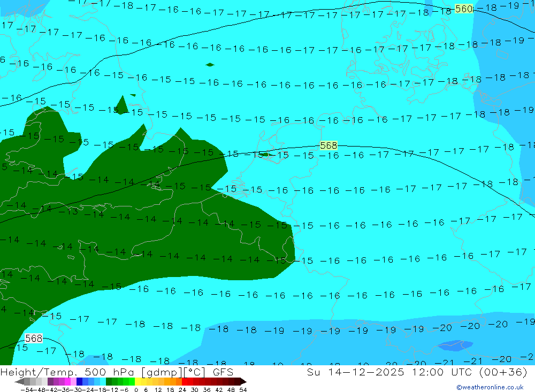Click the small green diamond patch near top center
The width and height of the screenshot is (535, 392).
(x=210, y=65)
